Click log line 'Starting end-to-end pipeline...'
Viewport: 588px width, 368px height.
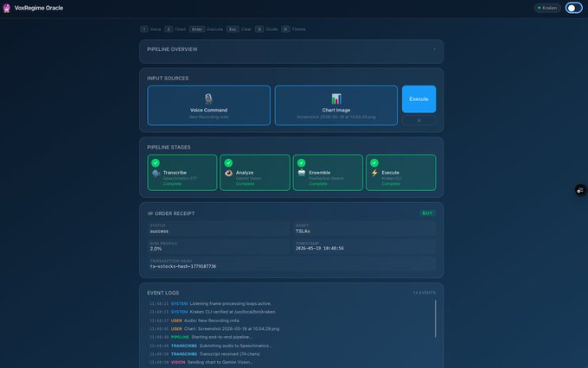coord(221,337)
